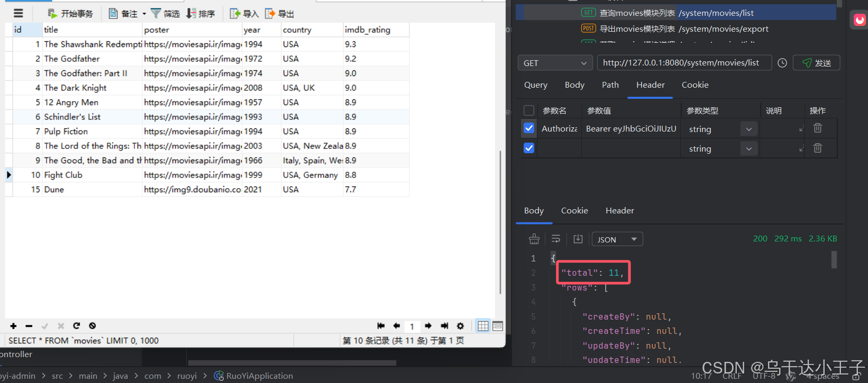Viewport: 868px width, 383px height.
Task: Switch to response Header tab
Action: (x=620, y=211)
